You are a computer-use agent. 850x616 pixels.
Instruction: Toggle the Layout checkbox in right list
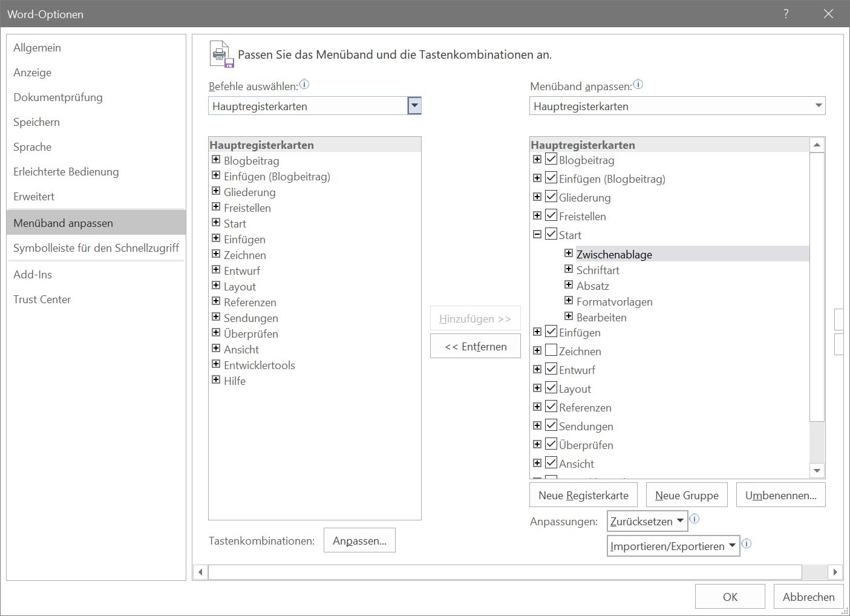(551, 388)
